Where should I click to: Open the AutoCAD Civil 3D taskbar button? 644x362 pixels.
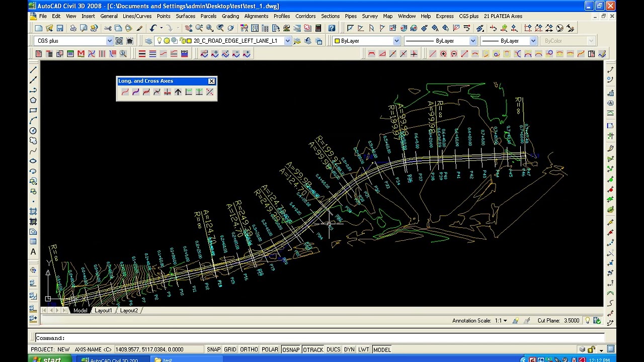click(x=113, y=360)
